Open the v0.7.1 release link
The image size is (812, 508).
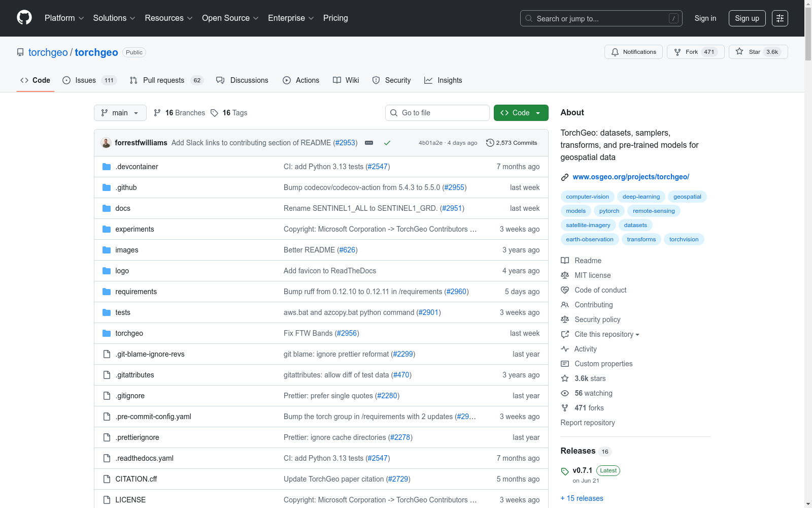click(583, 470)
